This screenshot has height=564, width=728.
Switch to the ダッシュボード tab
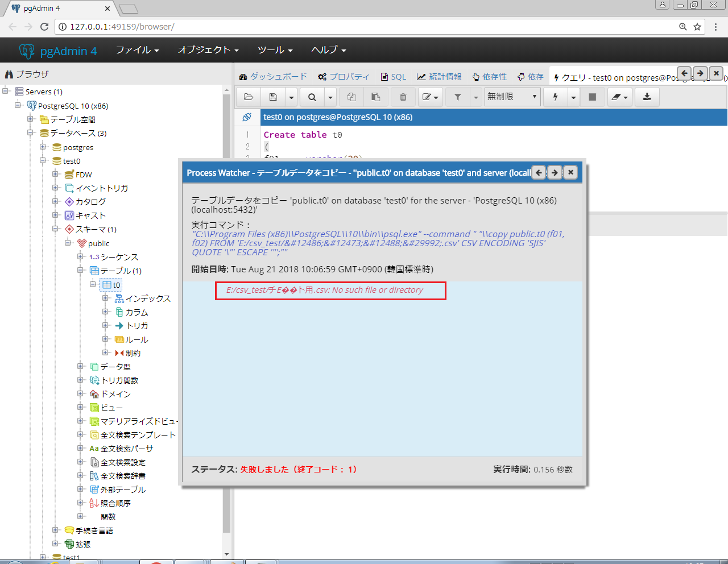274,77
